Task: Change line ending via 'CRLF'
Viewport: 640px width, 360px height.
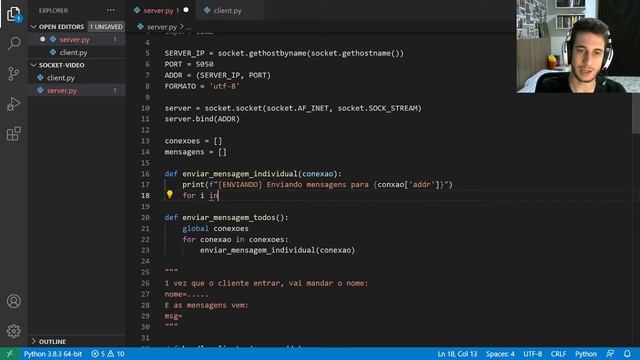Action: coord(558,354)
